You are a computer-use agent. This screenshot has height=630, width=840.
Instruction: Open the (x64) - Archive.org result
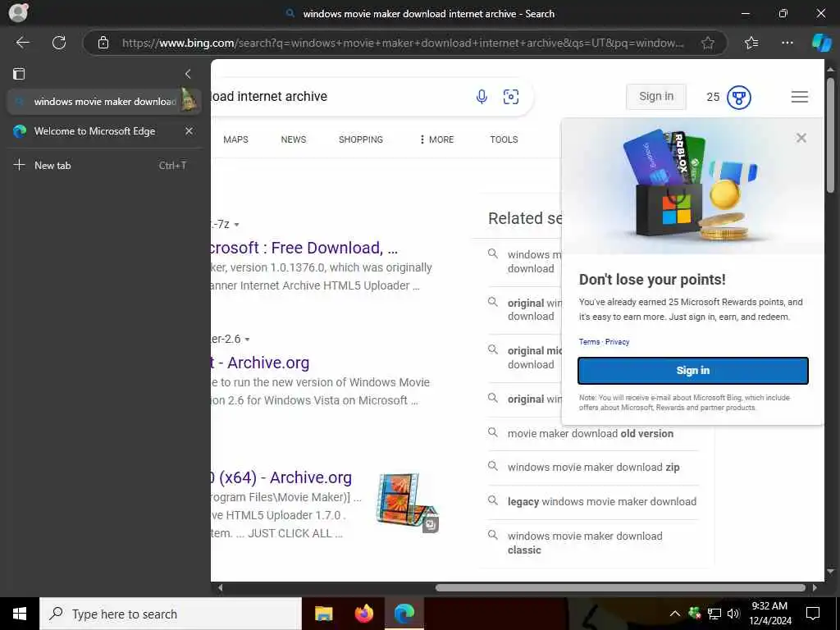282,477
